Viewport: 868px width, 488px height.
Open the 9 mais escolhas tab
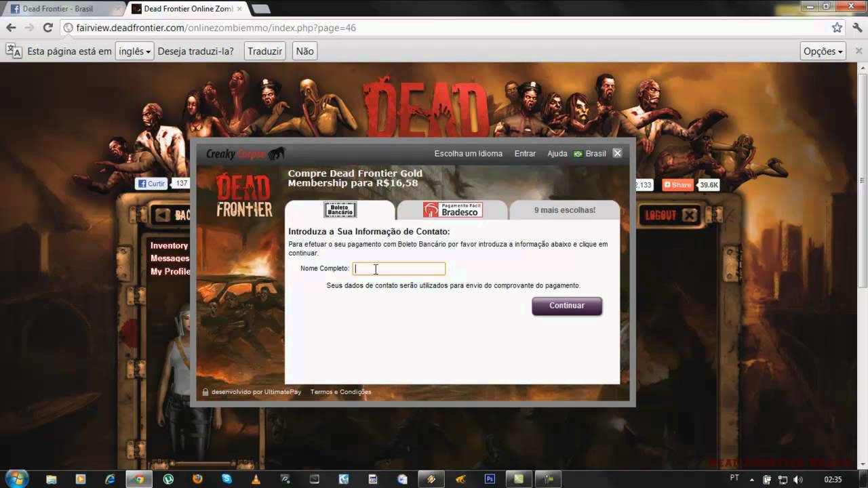[x=564, y=210]
